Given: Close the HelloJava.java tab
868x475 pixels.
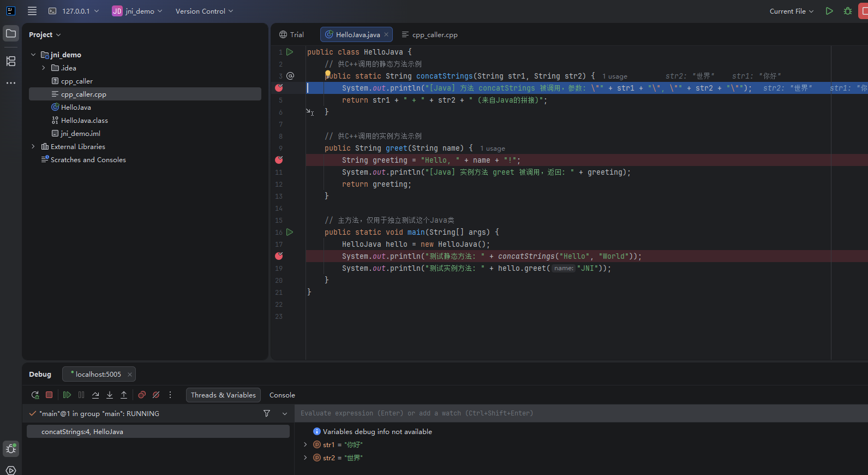Looking at the screenshot, I should [386, 34].
